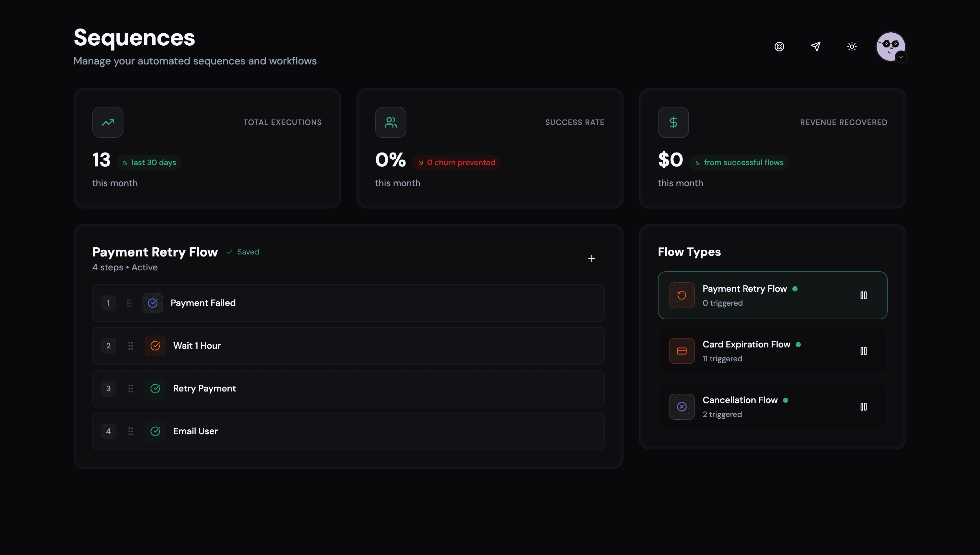Click the Total Executions trend icon
This screenshot has width=980, height=555.
(x=108, y=122)
